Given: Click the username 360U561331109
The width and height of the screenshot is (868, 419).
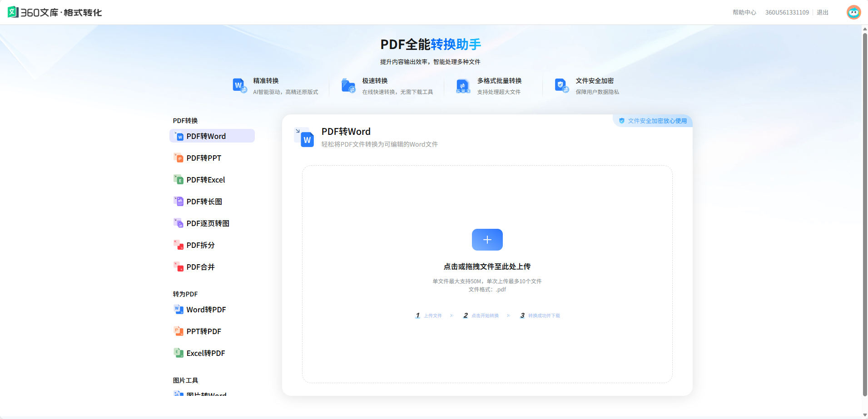Looking at the screenshot, I should coord(787,13).
